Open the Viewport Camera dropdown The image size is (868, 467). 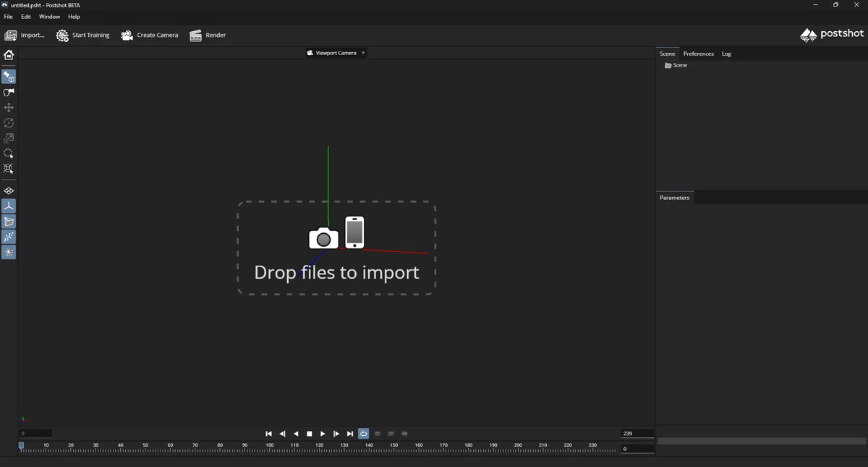click(x=336, y=53)
